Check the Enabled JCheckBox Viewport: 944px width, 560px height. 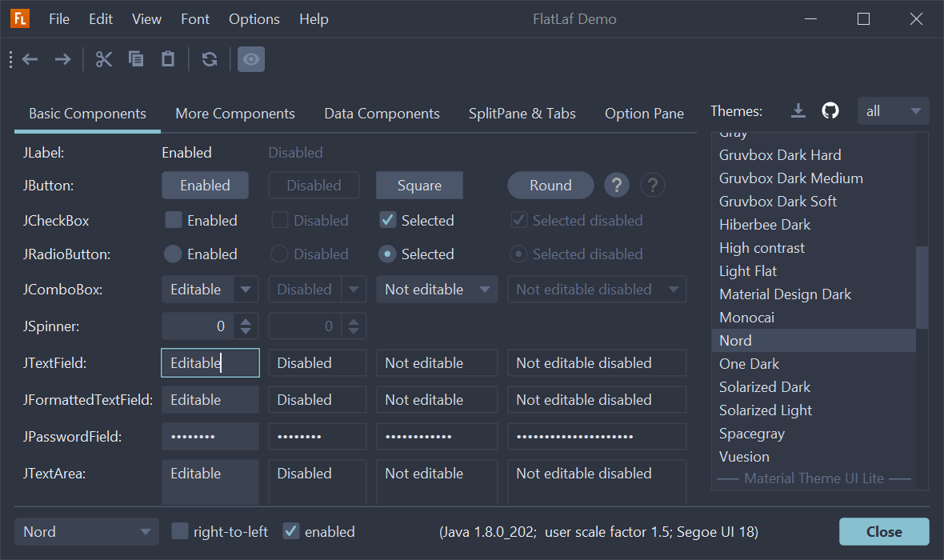[x=173, y=220]
